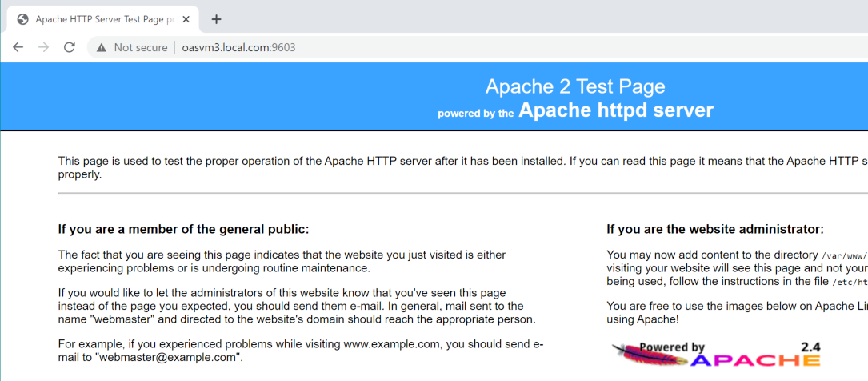
Task: Click the Apache 2 Test Page heading
Action: pyautogui.click(x=575, y=86)
